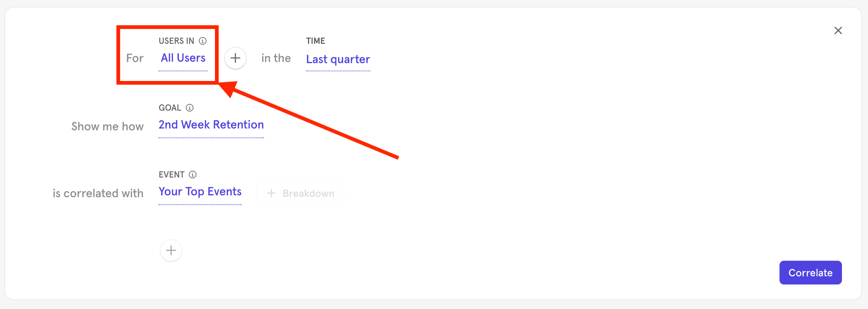
Task: Click the plus icon beside All Users
Action: pos(235,58)
